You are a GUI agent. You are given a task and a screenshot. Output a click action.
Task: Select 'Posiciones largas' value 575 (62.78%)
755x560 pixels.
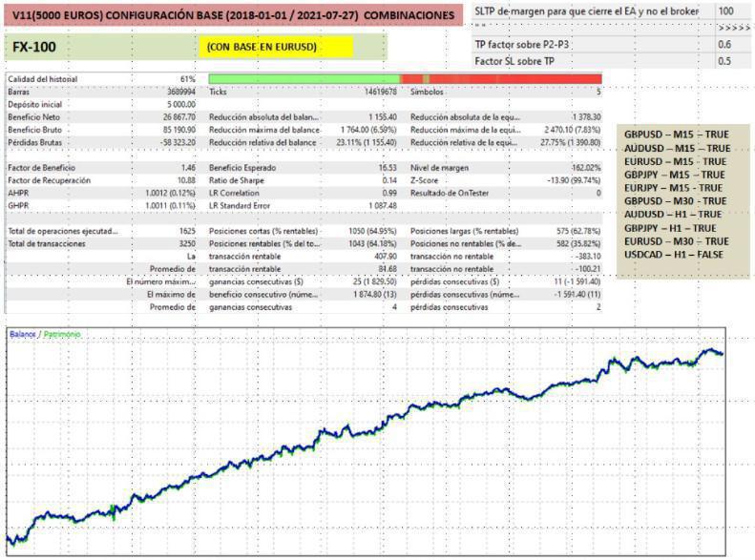pyautogui.click(x=578, y=231)
